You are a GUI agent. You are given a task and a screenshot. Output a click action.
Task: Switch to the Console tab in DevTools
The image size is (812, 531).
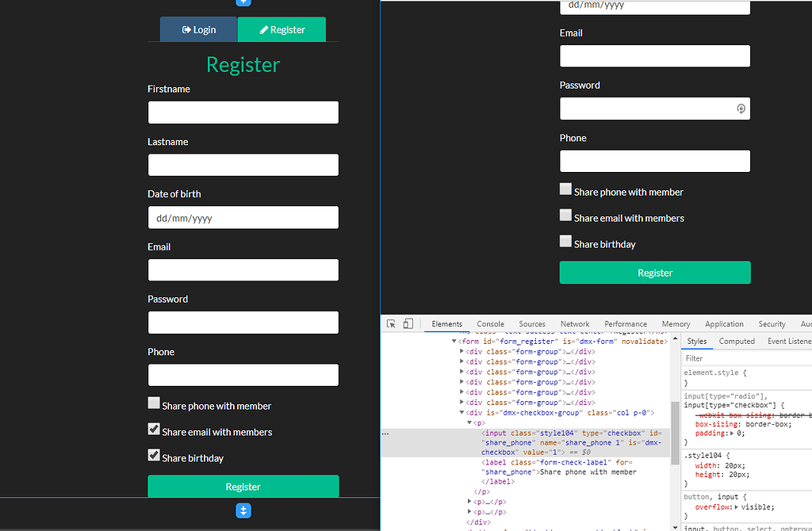coord(490,323)
